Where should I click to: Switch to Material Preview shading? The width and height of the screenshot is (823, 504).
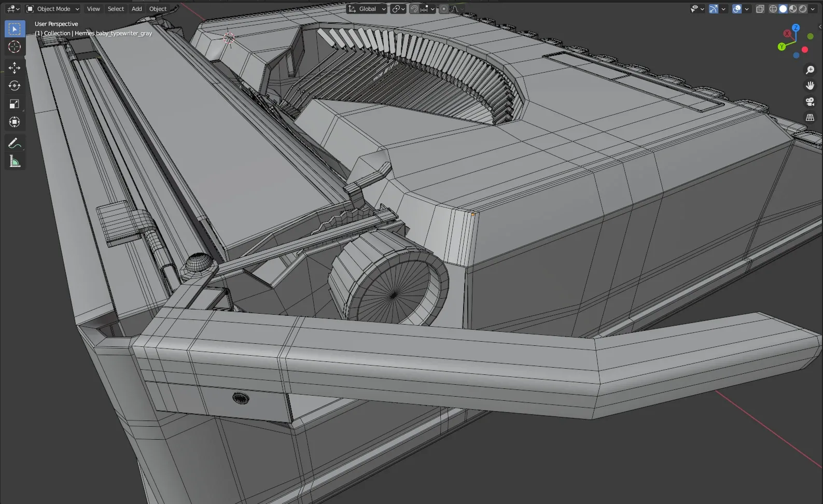pyautogui.click(x=793, y=9)
